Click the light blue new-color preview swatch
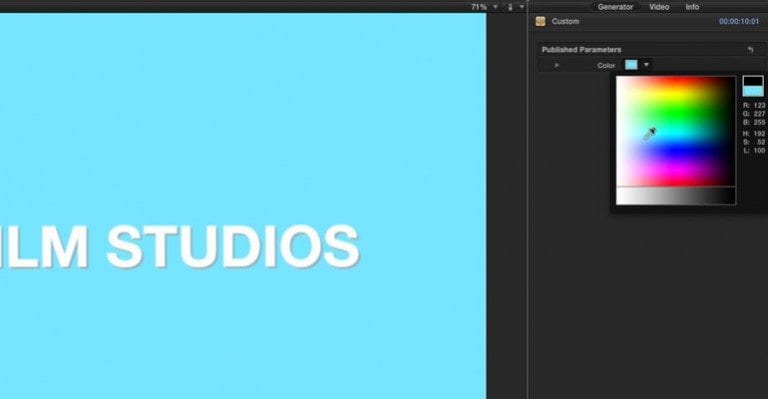 click(x=753, y=91)
